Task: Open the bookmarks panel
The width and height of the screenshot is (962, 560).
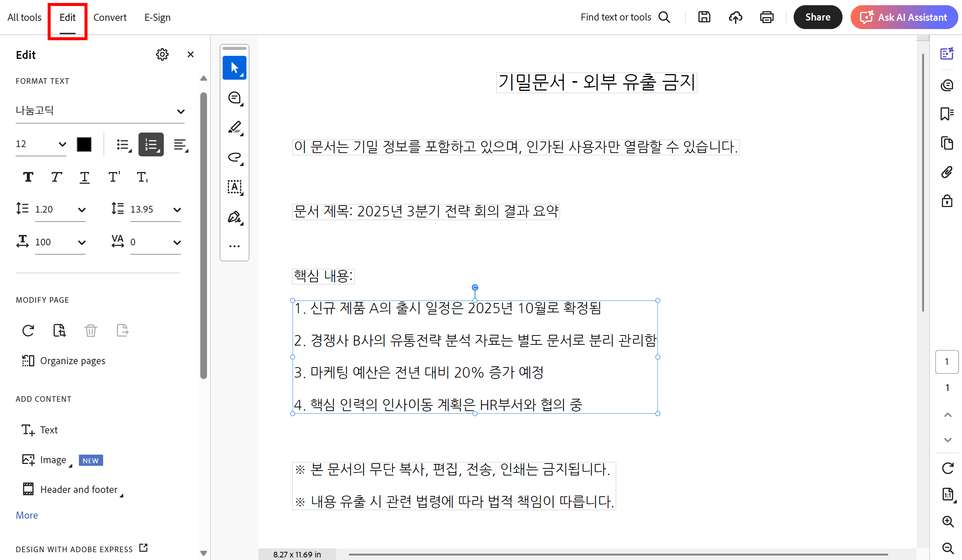Action: (x=947, y=114)
